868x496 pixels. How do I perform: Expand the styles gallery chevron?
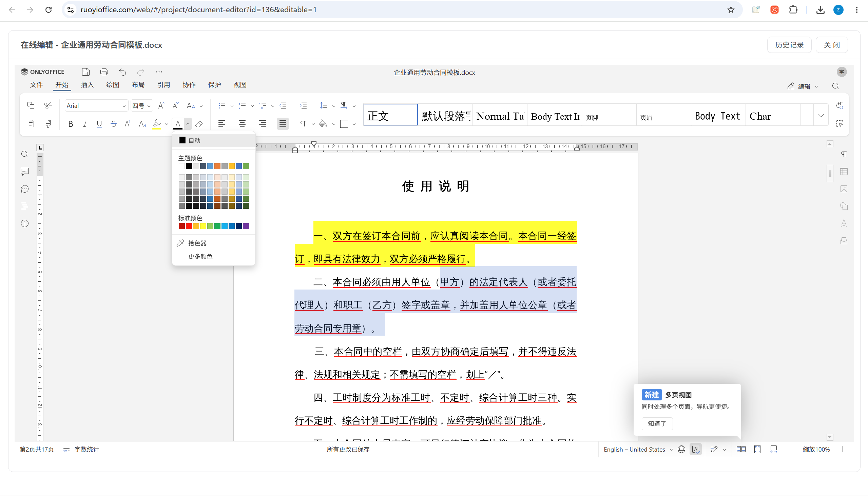[821, 115]
